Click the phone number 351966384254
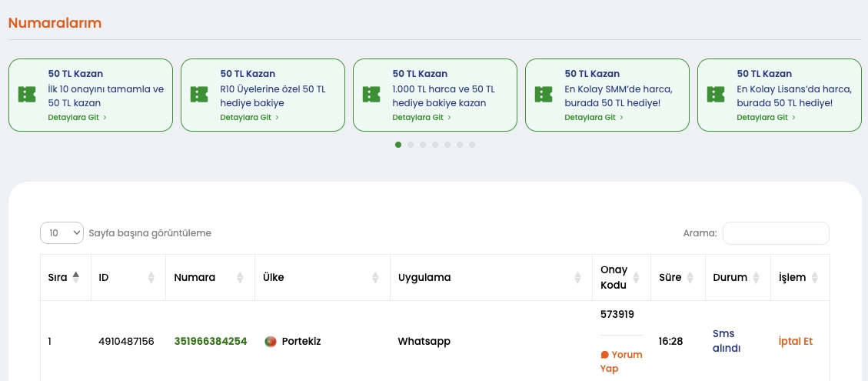The image size is (868, 381). (x=211, y=341)
